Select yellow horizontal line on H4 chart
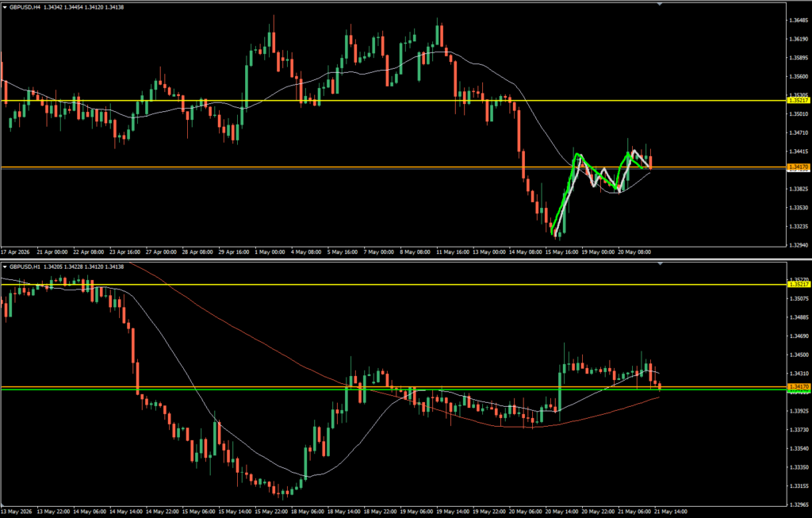 coord(393,101)
